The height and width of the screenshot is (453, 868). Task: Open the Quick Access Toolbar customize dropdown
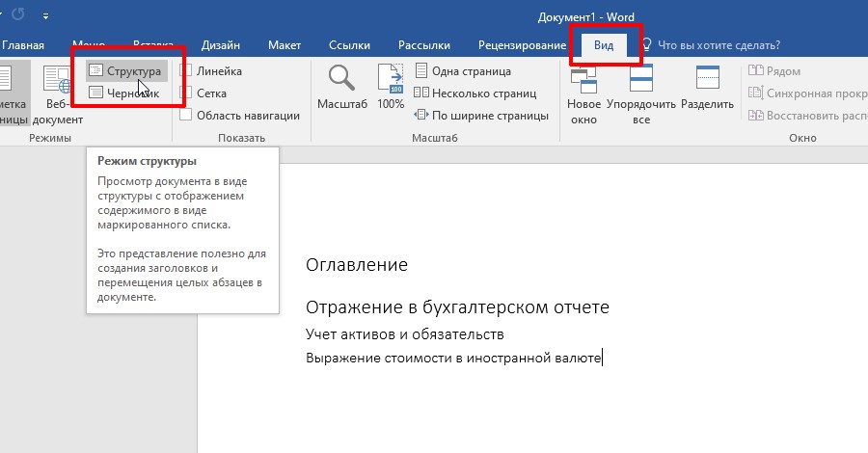[46, 16]
